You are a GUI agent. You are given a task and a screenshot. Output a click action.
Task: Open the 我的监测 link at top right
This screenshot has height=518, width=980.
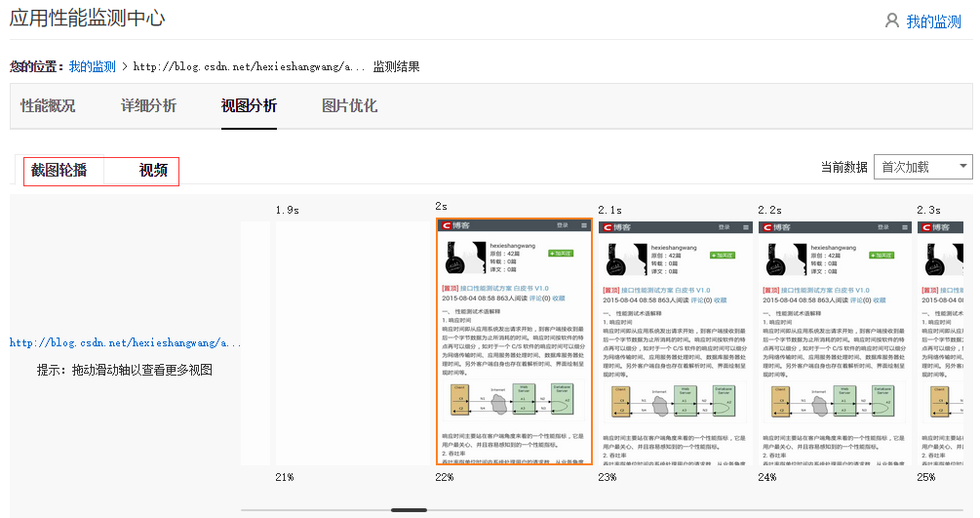(934, 21)
